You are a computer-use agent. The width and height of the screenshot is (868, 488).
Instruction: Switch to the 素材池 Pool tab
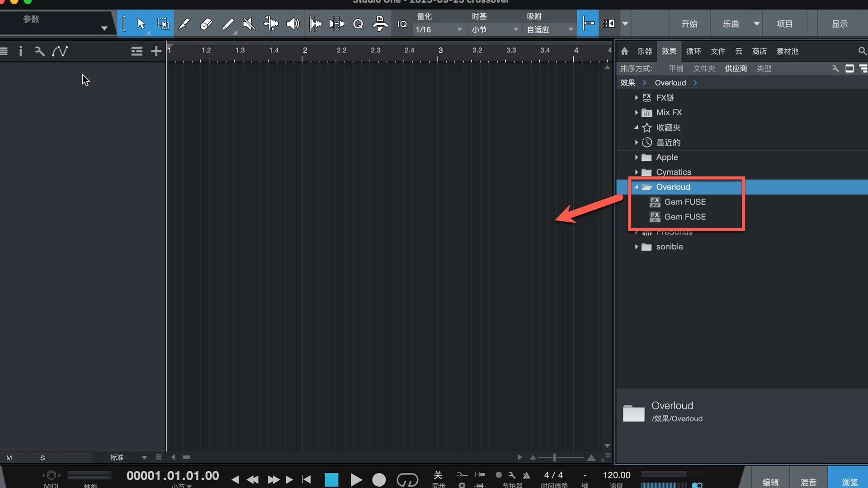click(788, 51)
